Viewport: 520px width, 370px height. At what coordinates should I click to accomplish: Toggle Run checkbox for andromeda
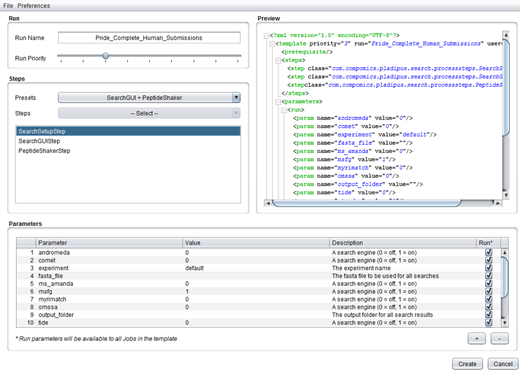489,252
